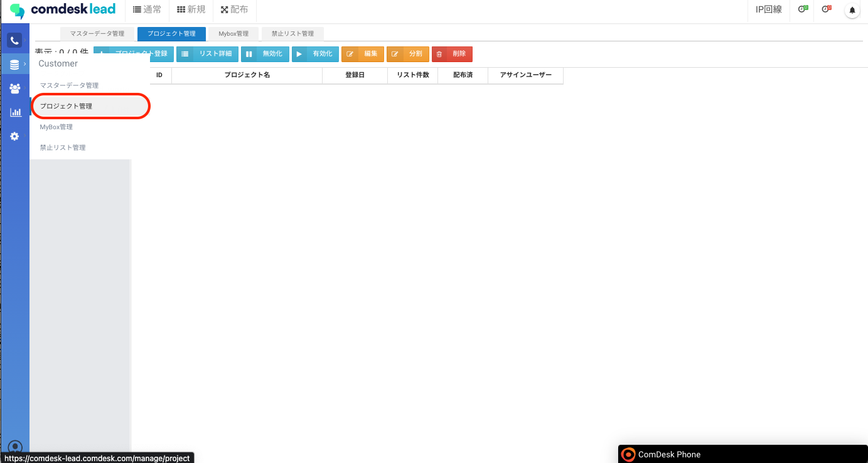Select the Mybox管理 tab
The width and height of the screenshot is (868, 463).
pyautogui.click(x=233, y=34)
